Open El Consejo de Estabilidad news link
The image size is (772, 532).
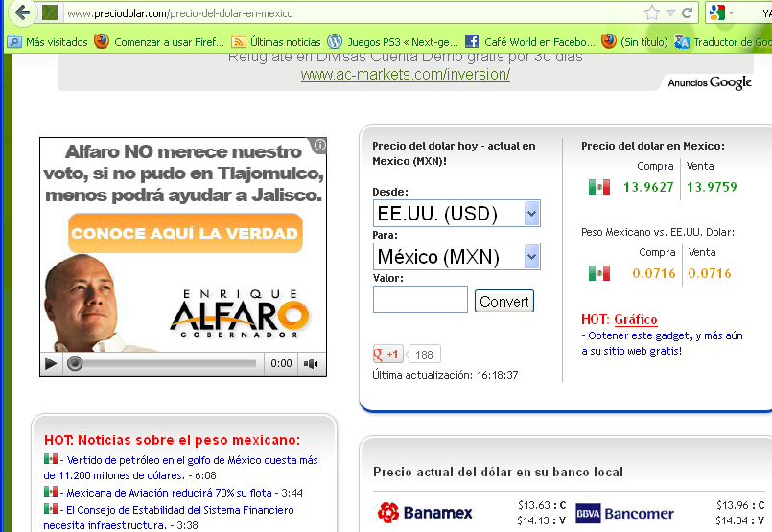coord(169,518)
